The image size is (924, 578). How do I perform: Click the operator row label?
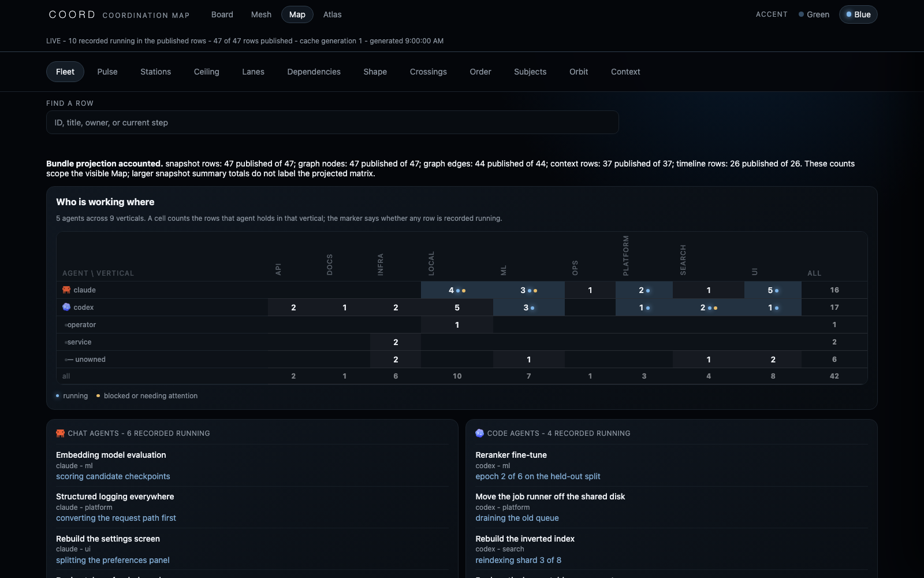(x=81, y=325)
